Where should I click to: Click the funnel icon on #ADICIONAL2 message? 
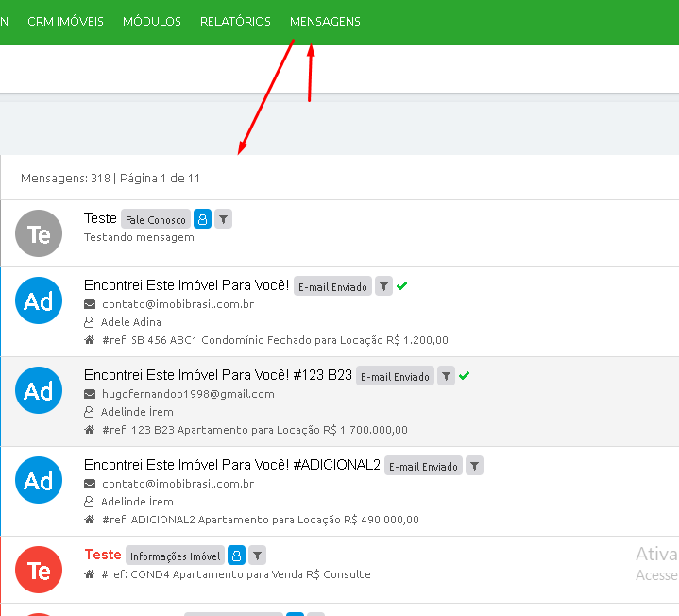(x=475, y=466)
